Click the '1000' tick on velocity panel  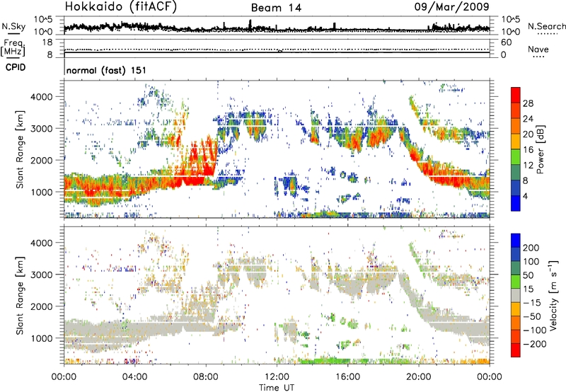click(42, 338)
